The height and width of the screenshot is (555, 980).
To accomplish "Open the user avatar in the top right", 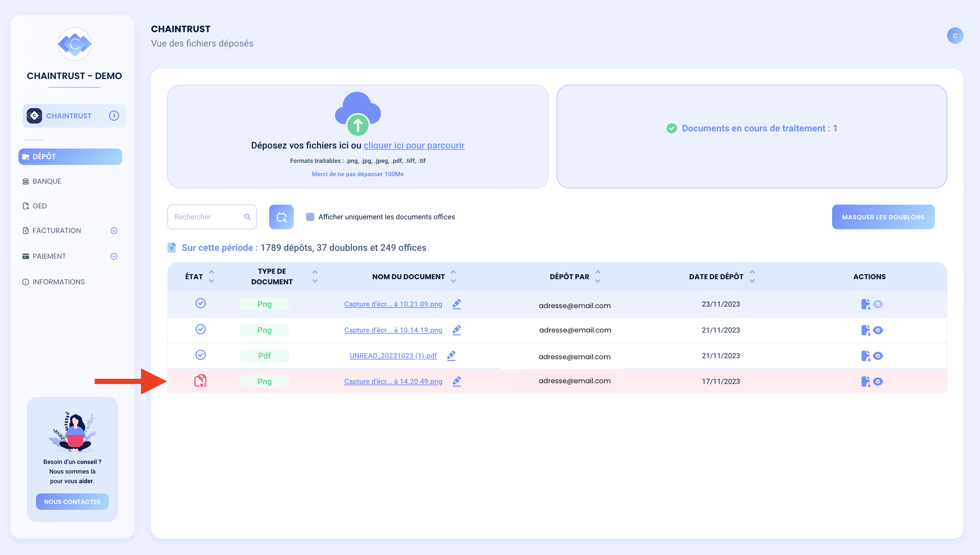I will click(955, 36).
